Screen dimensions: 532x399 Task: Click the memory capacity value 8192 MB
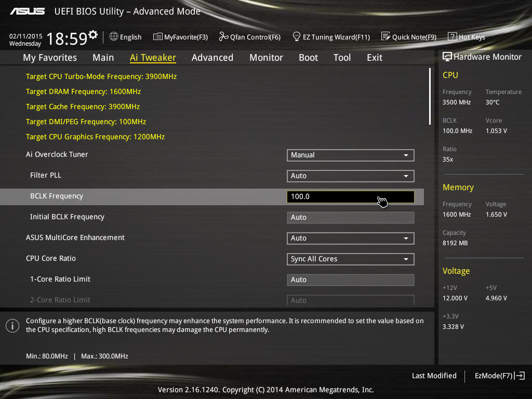click(x=455, y=243)
